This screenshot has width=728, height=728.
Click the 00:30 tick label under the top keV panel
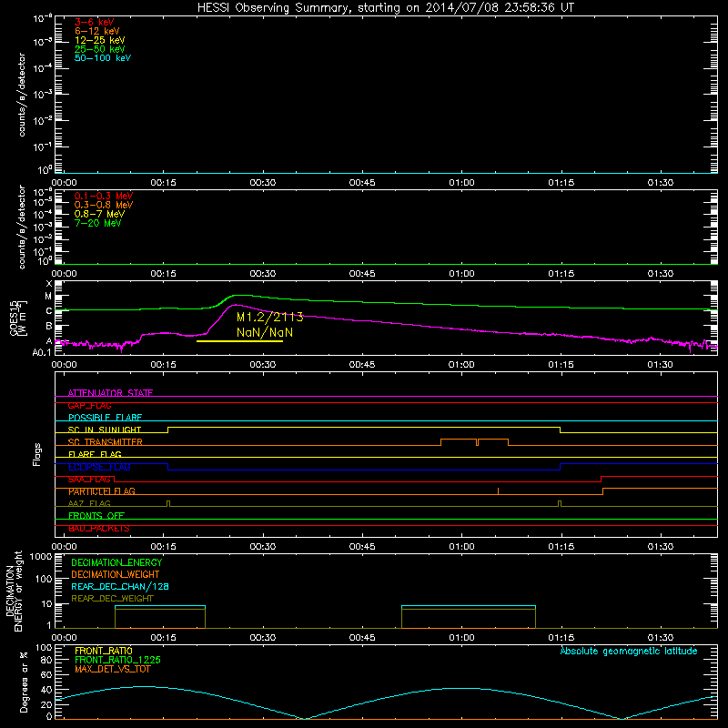pos(263,183)
